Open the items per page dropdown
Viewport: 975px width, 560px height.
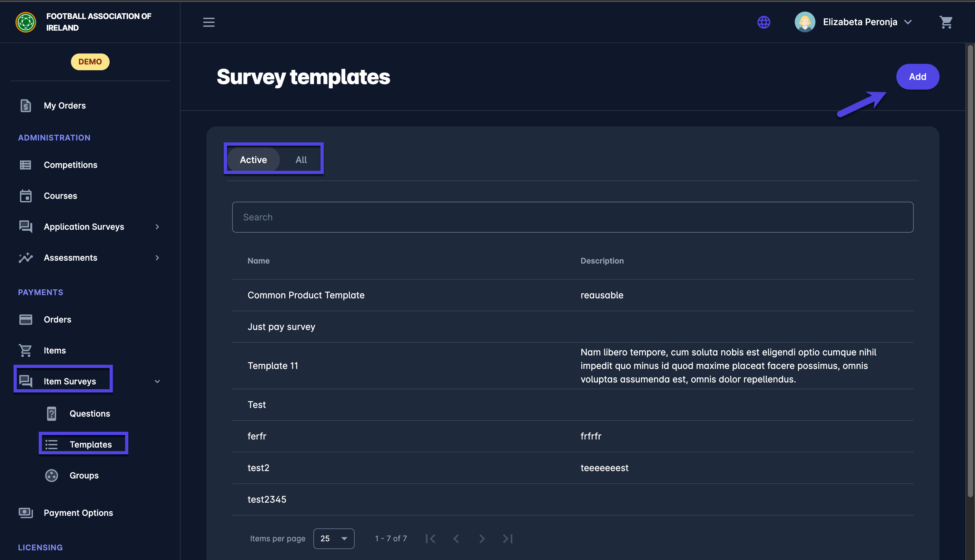pos(333,538)
